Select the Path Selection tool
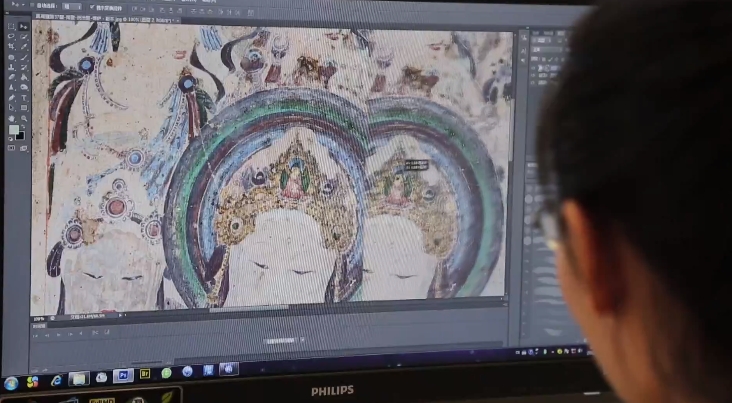732x403 pixels. (11, 107)
